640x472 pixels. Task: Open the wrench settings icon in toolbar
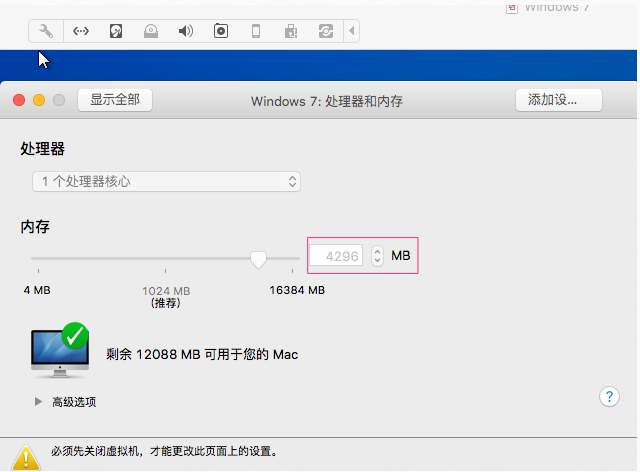coord(46,31)
